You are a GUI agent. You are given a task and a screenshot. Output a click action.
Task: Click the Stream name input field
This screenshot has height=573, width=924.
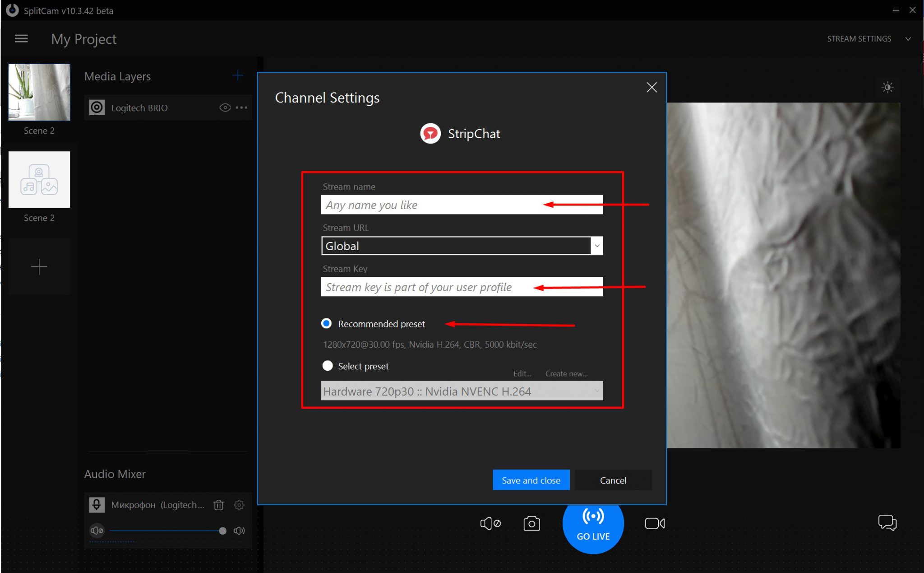pos(462,205)
